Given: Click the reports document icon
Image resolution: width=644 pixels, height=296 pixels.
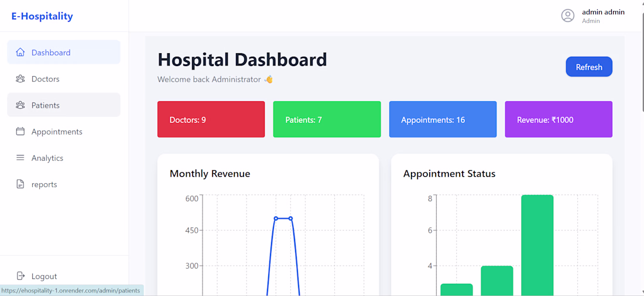Looking at the screenshot, I should (20, 184).
